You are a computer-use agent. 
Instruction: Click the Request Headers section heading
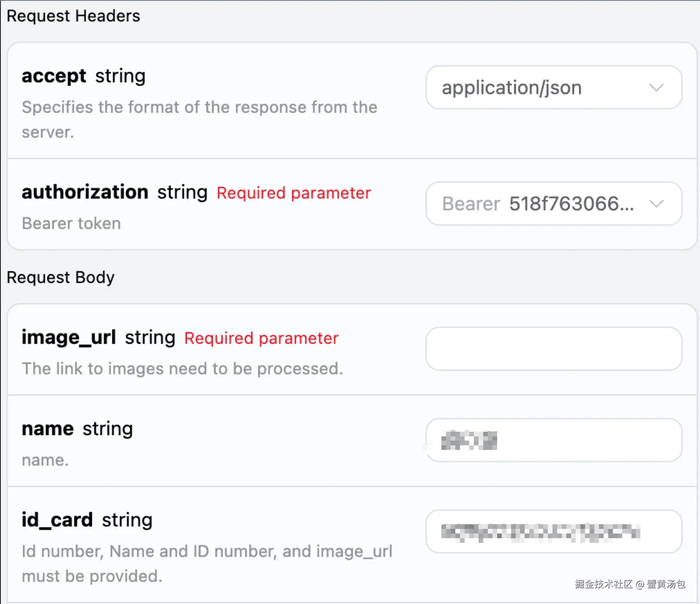point(74,16)
